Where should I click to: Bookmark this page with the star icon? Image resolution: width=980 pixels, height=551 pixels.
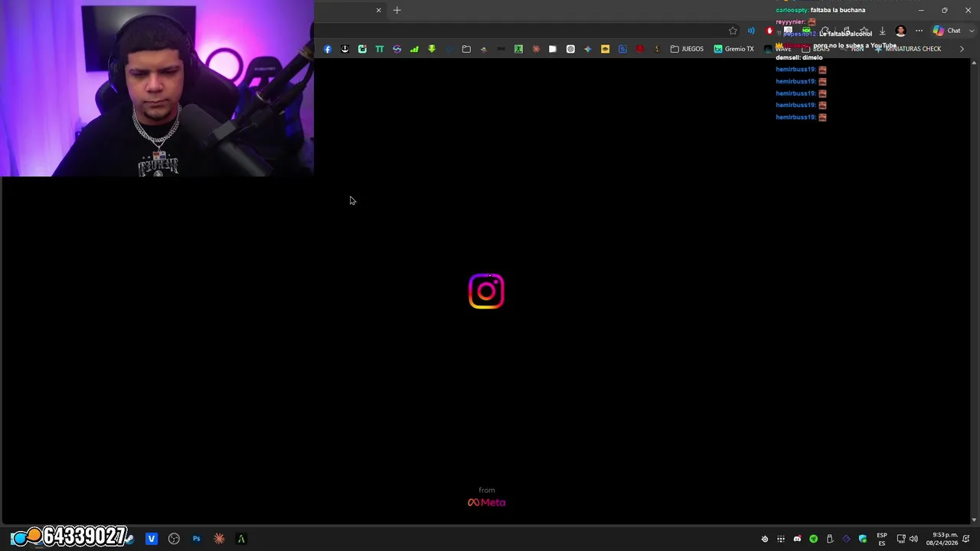tap(733, 31)
